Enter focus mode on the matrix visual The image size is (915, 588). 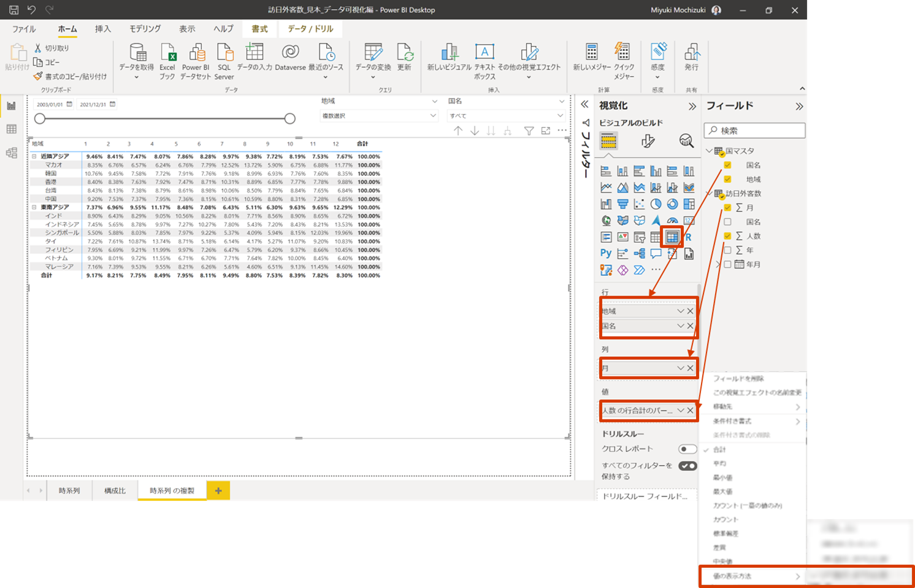pos(546,131)
